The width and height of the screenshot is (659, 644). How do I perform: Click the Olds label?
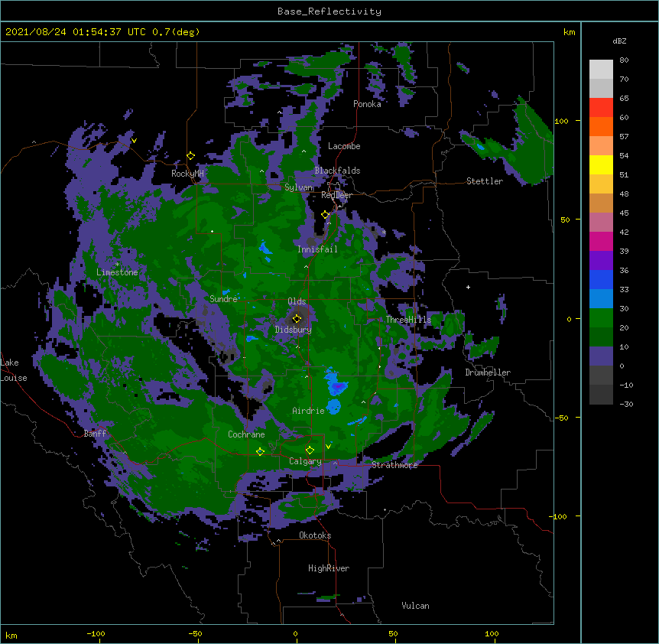pos(297,301)
